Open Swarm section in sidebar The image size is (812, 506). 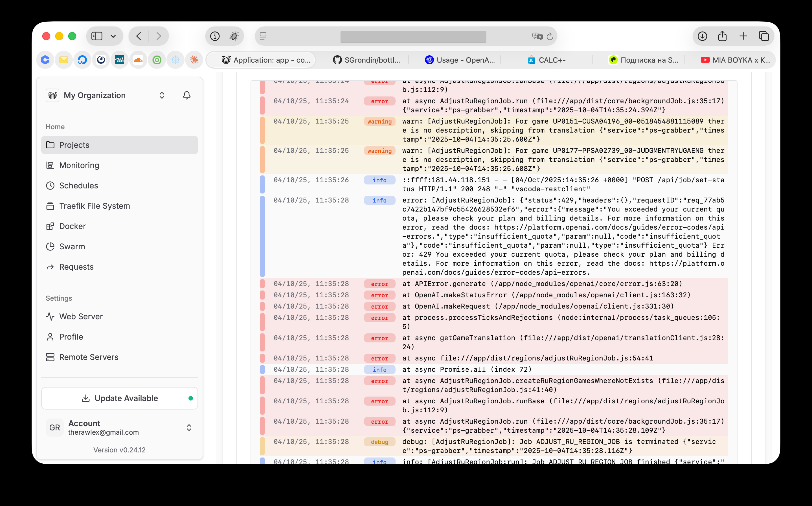pos(72,247)
